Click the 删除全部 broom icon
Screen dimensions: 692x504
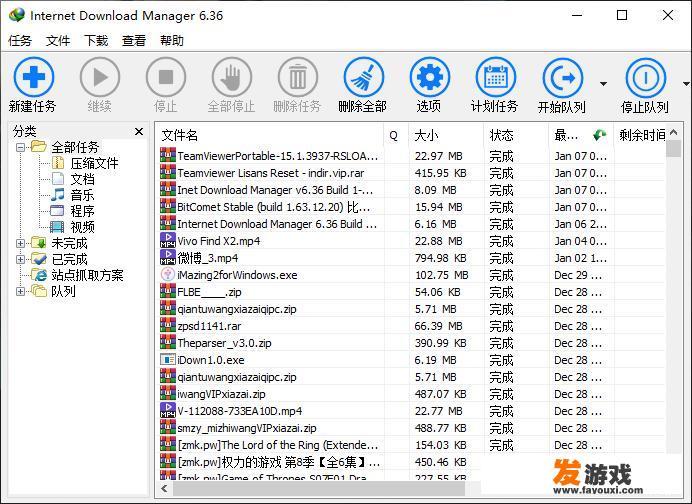[x=364, y=77]
